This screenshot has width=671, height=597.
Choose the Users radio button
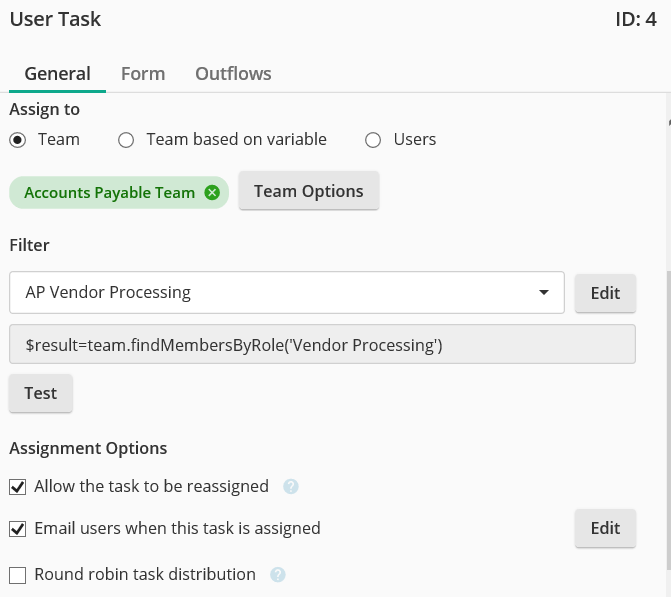click(373, 140)
